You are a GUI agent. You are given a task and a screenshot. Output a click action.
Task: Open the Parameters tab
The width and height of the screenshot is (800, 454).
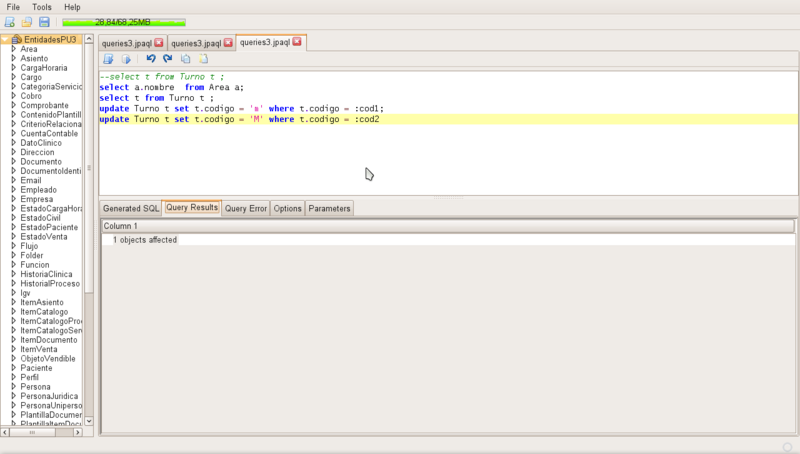[x=329, y=208]
